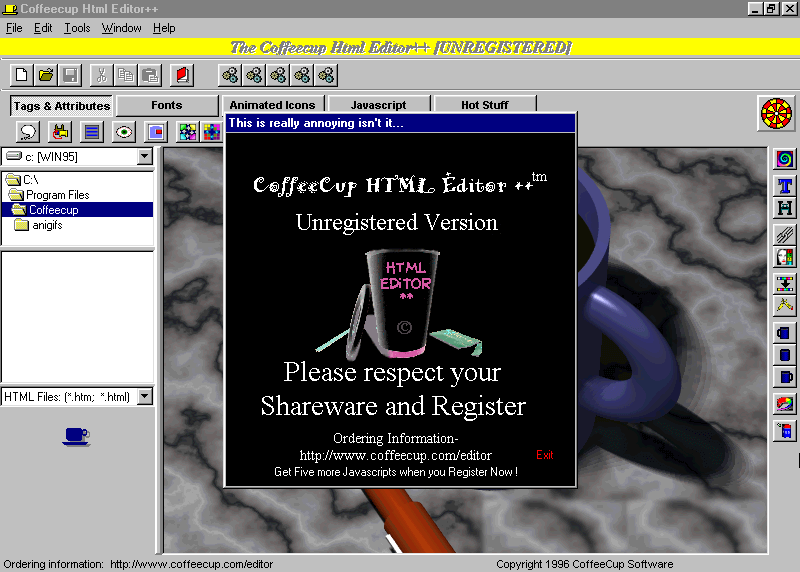Viewport: 800px width, 572px height.
Task: Select the speech bubble tag icon
Action: click(x=28, y=132)
